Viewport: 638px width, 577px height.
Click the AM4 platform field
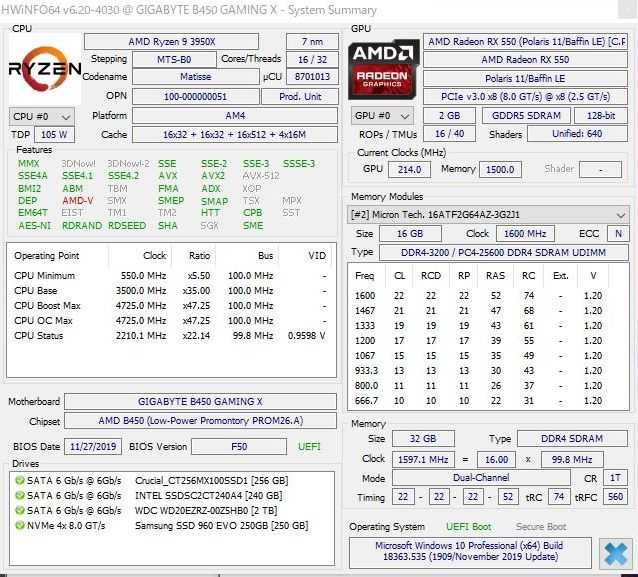[235, 116]
